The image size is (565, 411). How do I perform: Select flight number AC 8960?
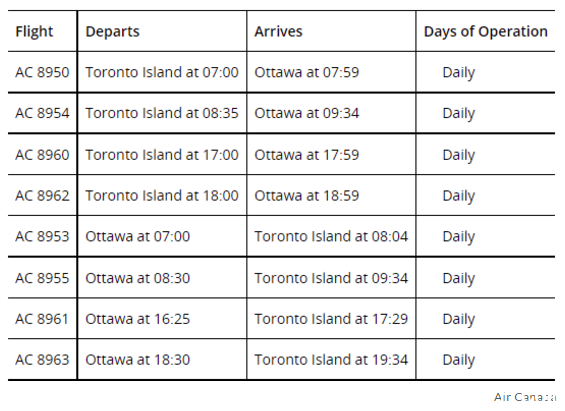click(x=42, y=155)
